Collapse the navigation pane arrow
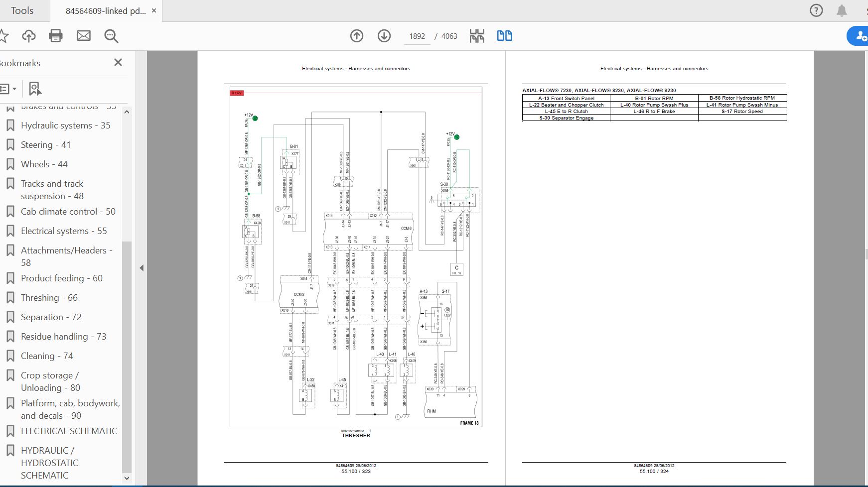Viewport: 868px width, 487px height. 142,268
